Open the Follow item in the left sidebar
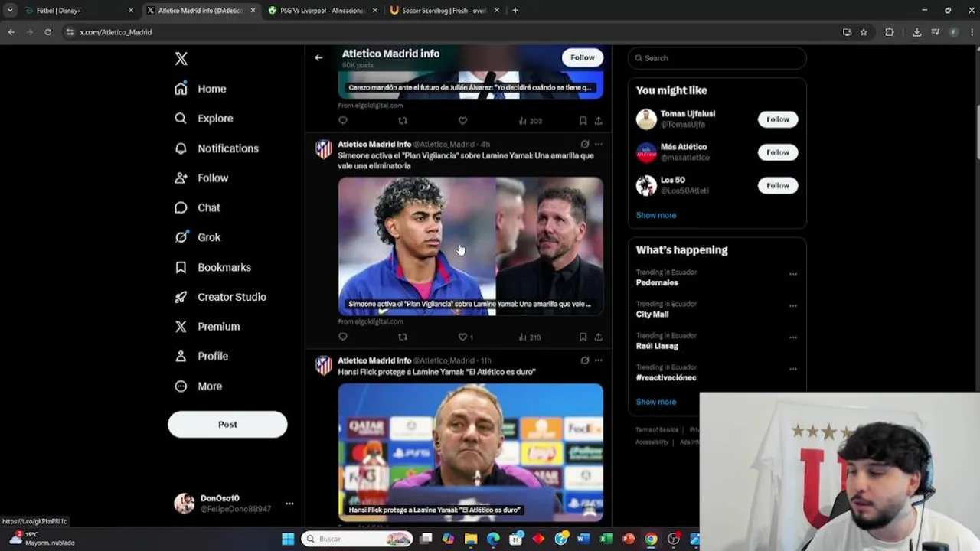980x551 pixels. [x=201, y=178]
